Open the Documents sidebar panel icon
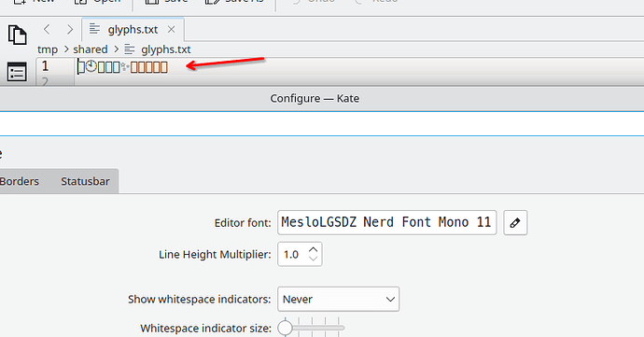This screenshot has height=337, width=644. pyautogui.click(x=17, y=35)
